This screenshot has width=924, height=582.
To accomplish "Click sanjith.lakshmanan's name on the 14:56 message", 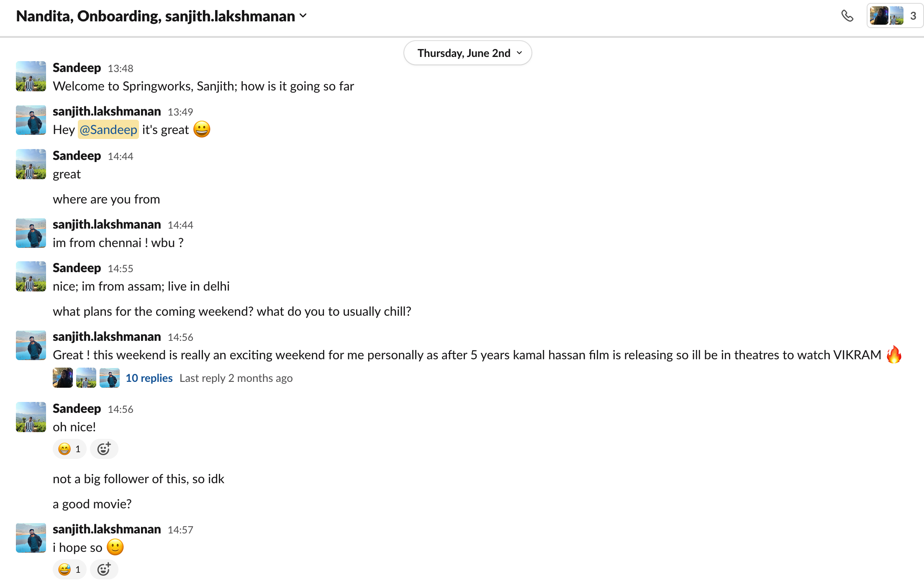I will [x=107, y=336].
